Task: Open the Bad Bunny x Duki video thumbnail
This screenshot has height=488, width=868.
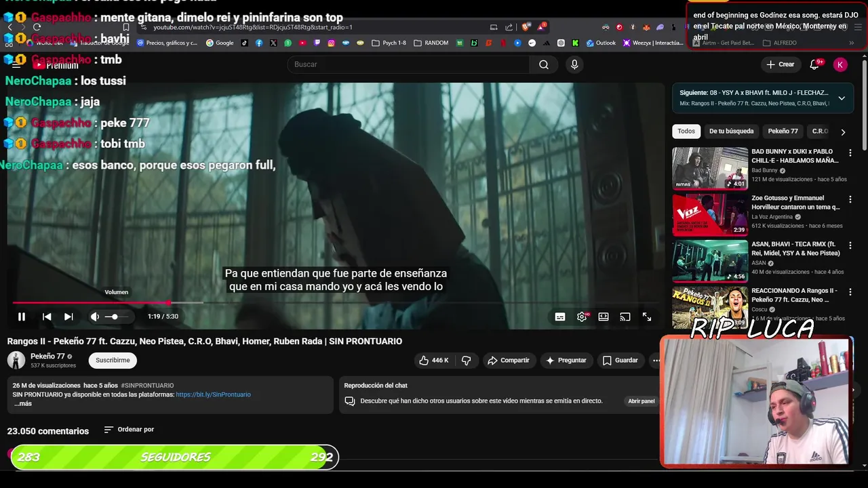Action: [x=710, y=168]
